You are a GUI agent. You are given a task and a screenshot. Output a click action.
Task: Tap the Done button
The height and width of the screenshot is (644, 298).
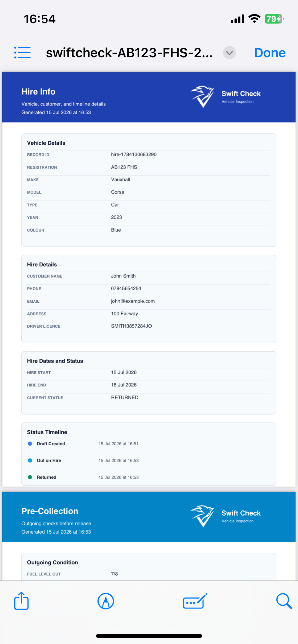pos(270,53)
